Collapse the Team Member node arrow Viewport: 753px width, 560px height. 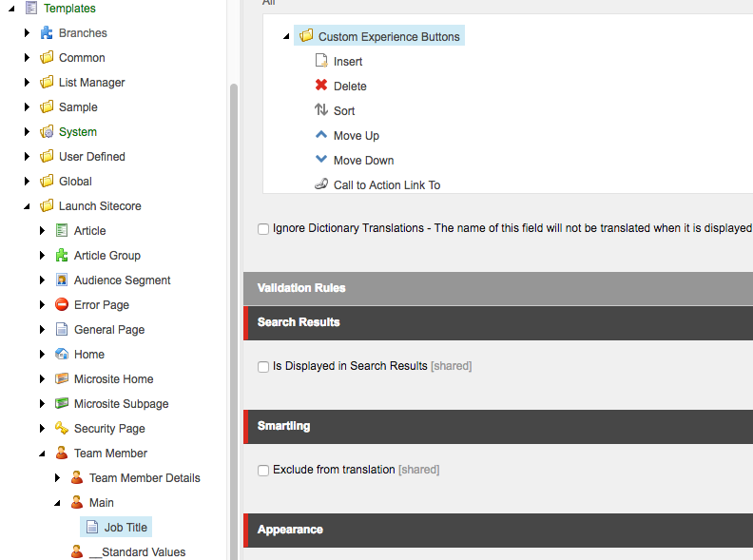[42, 454]
